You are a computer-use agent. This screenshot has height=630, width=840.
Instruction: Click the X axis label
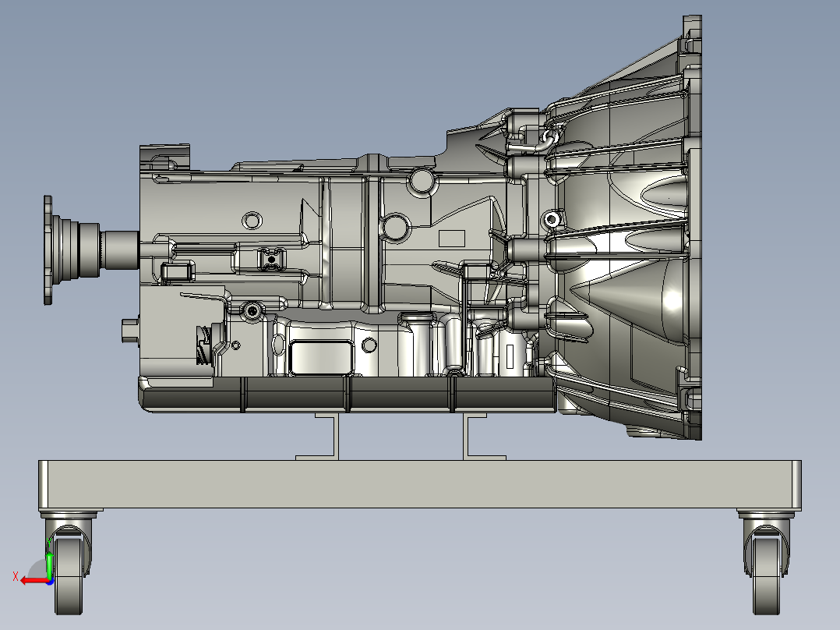pos(16,576)
